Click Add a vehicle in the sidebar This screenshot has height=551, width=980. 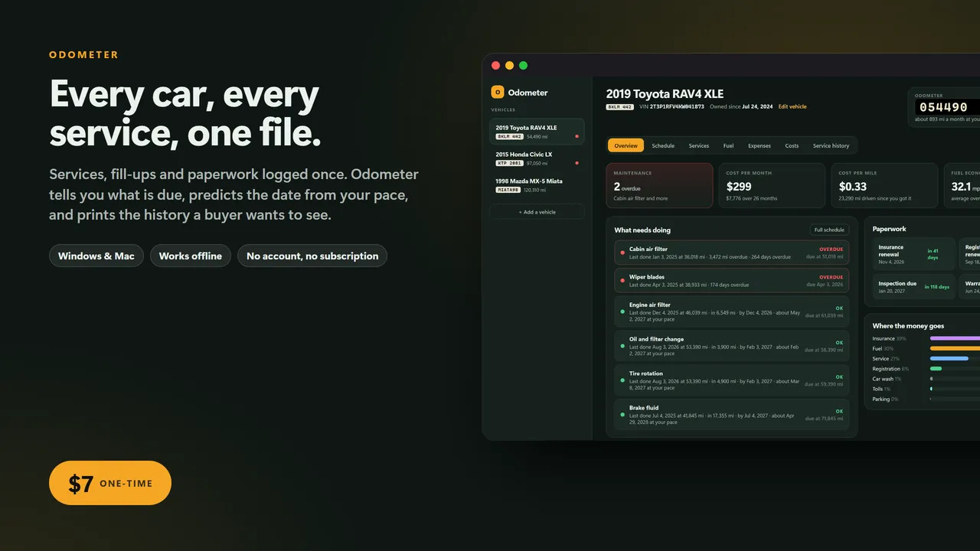[537, 212]
